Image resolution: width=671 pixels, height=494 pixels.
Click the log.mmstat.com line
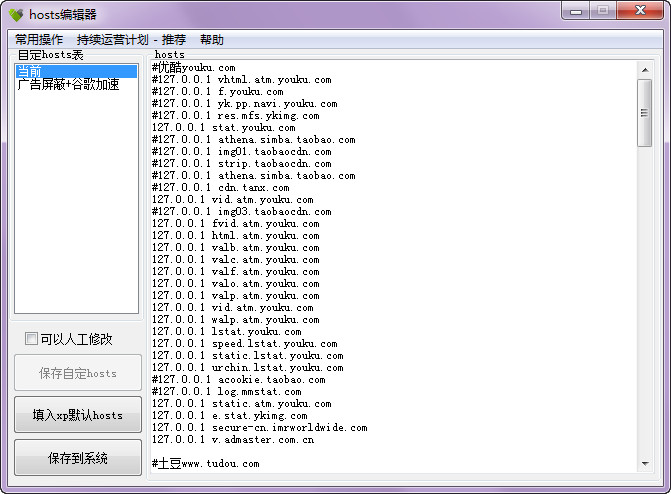coord(227,391)
